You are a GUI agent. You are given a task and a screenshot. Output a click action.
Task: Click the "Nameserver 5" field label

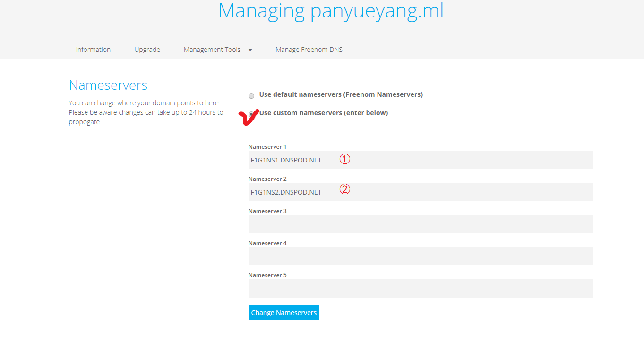(x=267, y=275)
